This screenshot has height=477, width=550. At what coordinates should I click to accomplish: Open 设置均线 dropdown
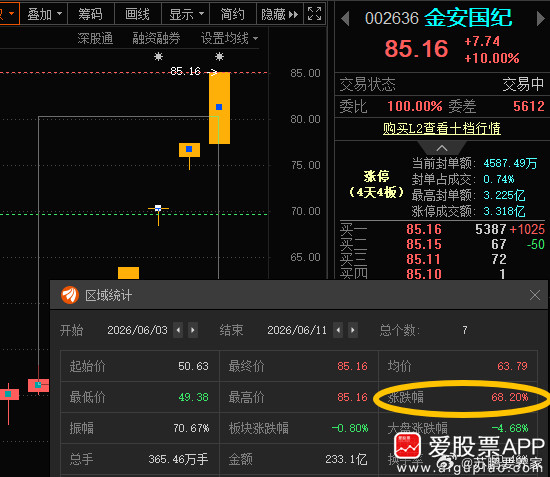coord(229,38)
